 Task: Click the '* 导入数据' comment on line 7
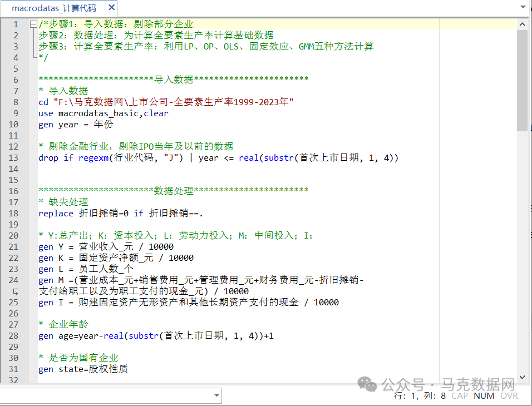coord(63,91)
